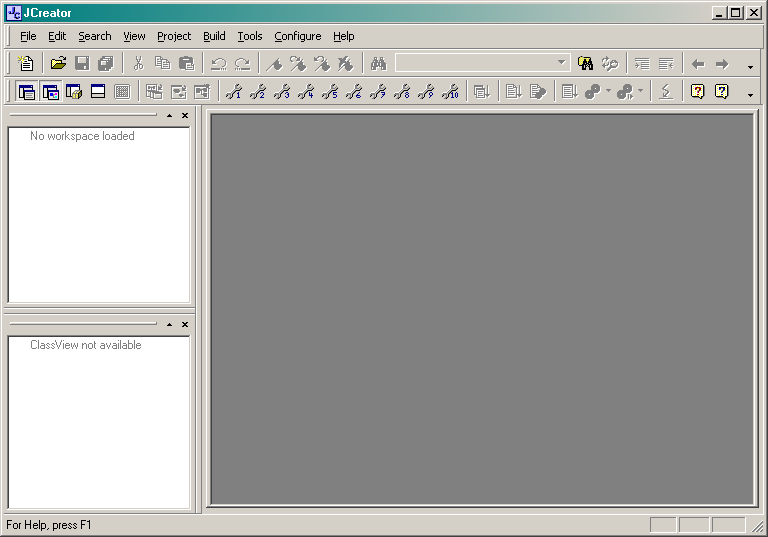The height and width of the screenshot is (537, 768).
Task: Open the Edit menu
Action: coord(57,36)
